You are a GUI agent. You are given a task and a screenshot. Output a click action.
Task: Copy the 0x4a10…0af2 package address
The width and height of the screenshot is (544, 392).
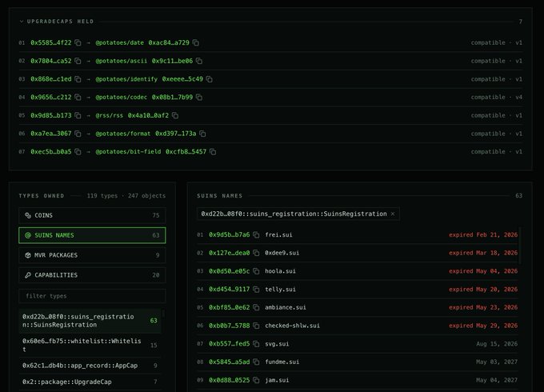pyautogui.click(x=175, y=115)
